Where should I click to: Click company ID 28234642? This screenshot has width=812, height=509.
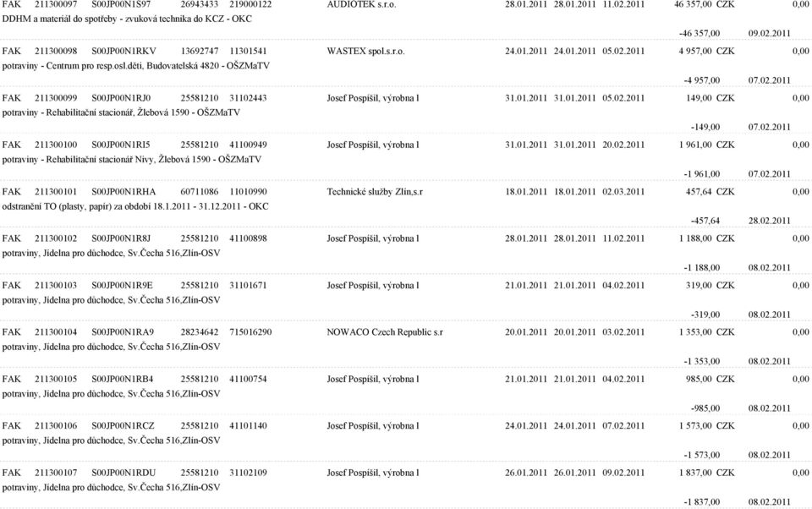point(200,332)
